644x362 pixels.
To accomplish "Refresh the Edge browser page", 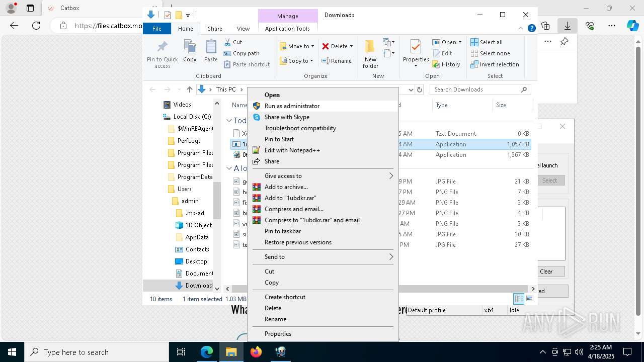I will pyautogui.click(x=36, y=26).
